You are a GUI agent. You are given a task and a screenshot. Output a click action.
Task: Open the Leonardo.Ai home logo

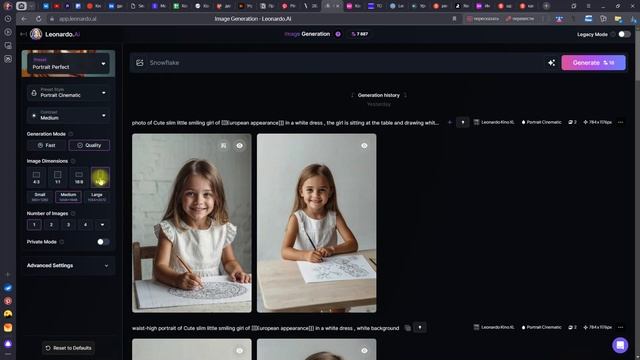coord(56,34)
